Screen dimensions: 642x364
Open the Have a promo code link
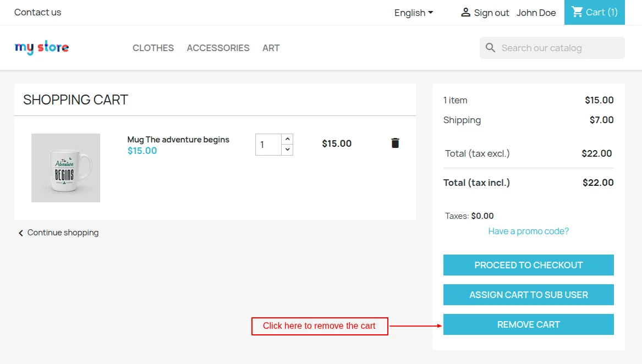click(x=528, y=231)
